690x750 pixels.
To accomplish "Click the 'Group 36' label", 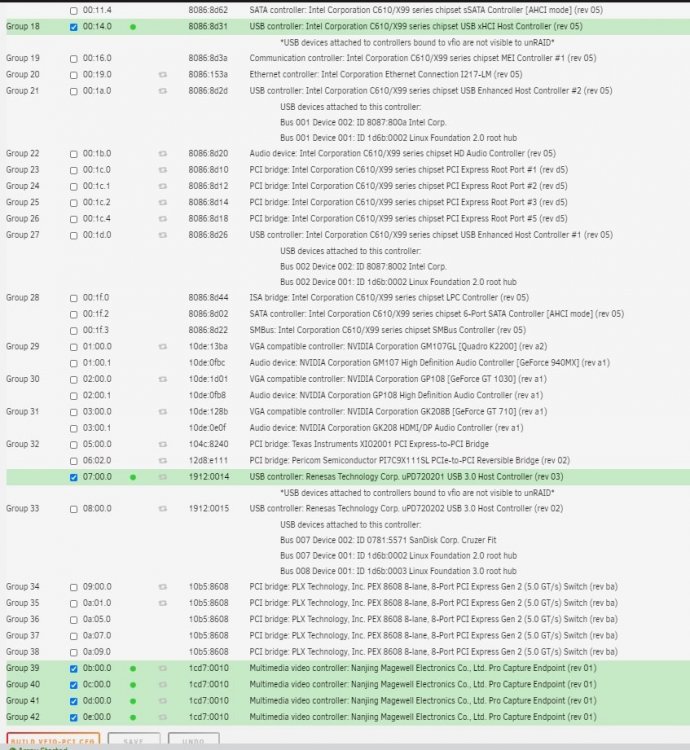I will point(22,619).
